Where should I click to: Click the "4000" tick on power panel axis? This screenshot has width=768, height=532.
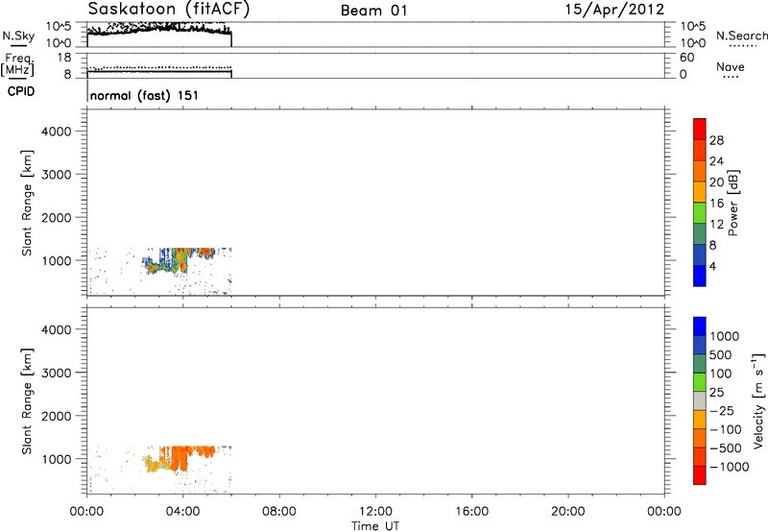(x=57, y=132)
